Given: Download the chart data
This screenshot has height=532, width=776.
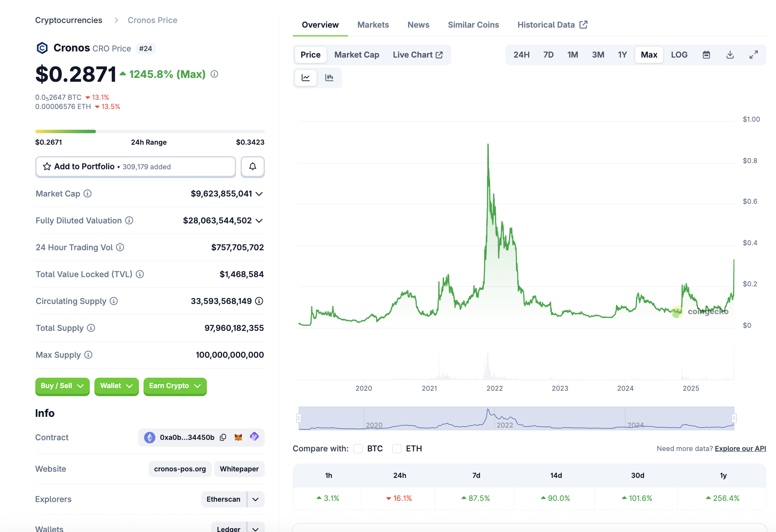Looking at the screenshot, I should 730,55.
